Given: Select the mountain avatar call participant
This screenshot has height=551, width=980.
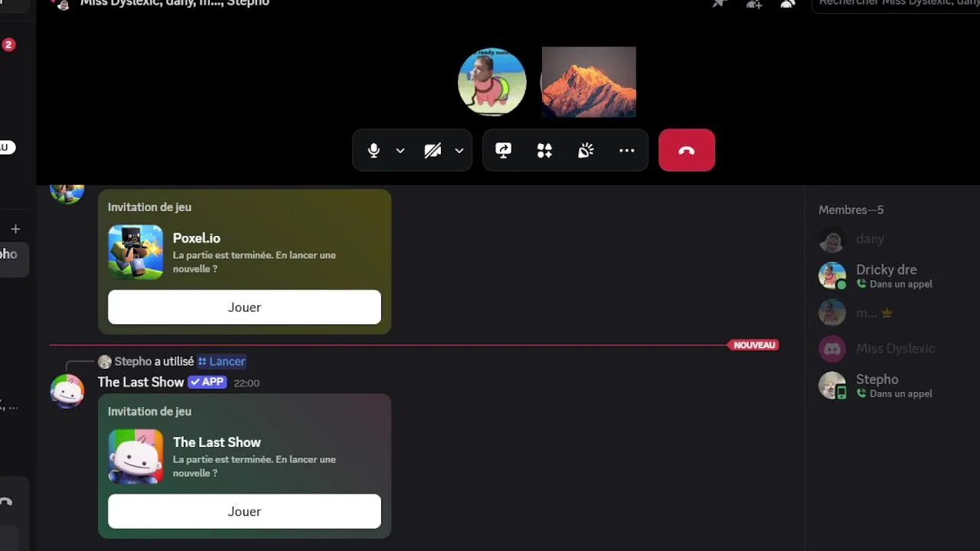Looking at the screenshot, I should tap(589, 82).
